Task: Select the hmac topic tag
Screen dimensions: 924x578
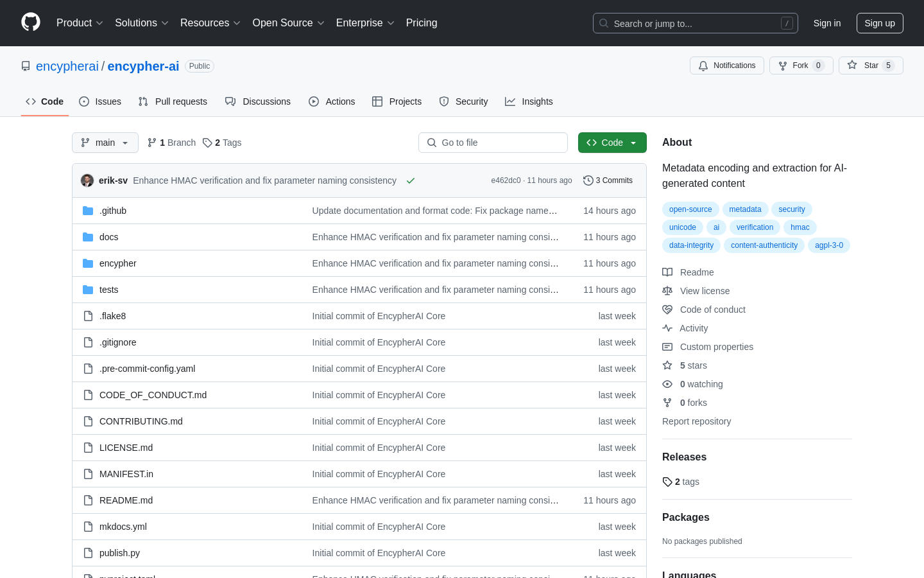Action: 800,227
